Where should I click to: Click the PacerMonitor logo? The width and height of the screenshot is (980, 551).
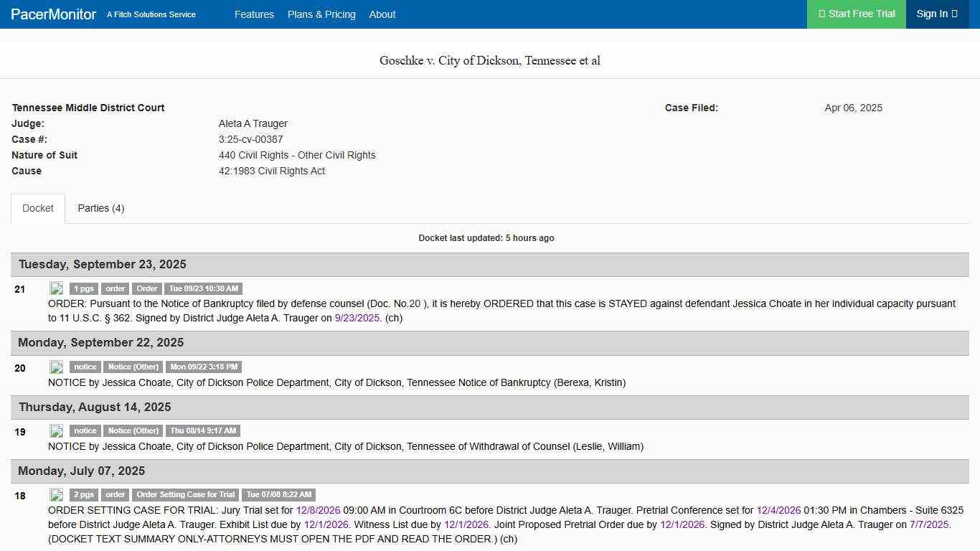[52, 14]
